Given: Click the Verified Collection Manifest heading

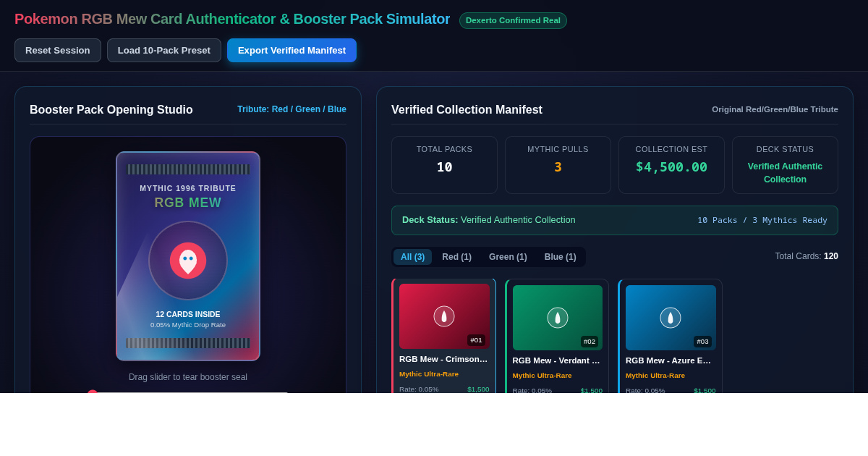Looking at the screenshot, I should click(467, 110).
